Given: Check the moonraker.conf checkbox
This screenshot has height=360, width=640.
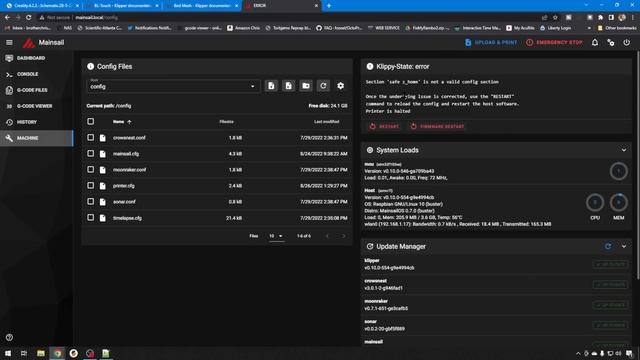Looking at the screenshot, I should point(91,169).
